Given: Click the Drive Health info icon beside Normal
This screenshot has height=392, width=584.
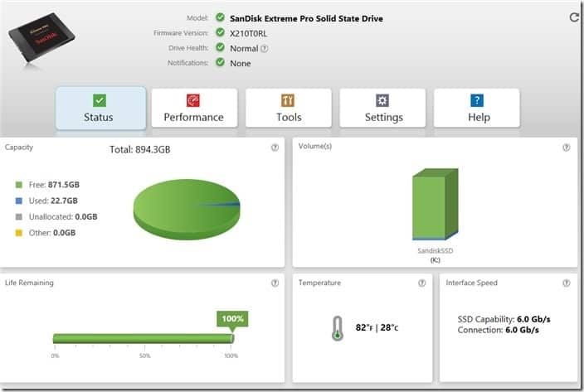Looking at the screenshot, I should pos(264,48).
